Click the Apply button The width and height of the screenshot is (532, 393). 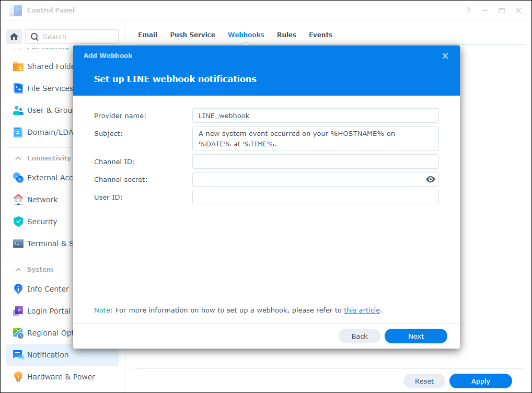pyautogui.click(x=480, y=381)
